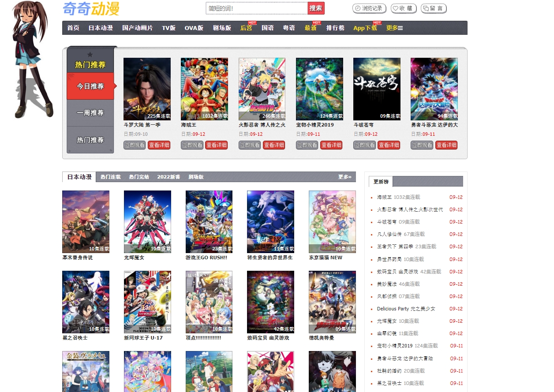Open 德凯奥特曼 thumbnail
The width and height of the screenshot is (554, 392).
[x=332, y=302]
